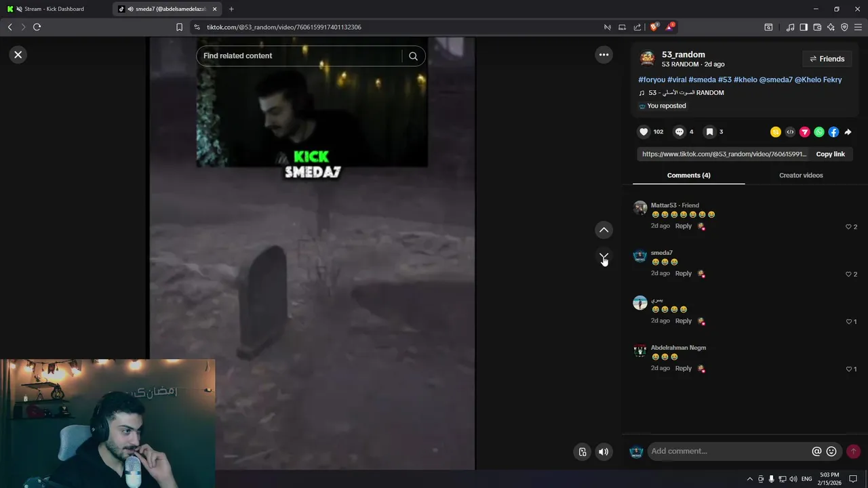The image size is (868, 488).
Task: Open more share options arrow
Action: (848, 132)
